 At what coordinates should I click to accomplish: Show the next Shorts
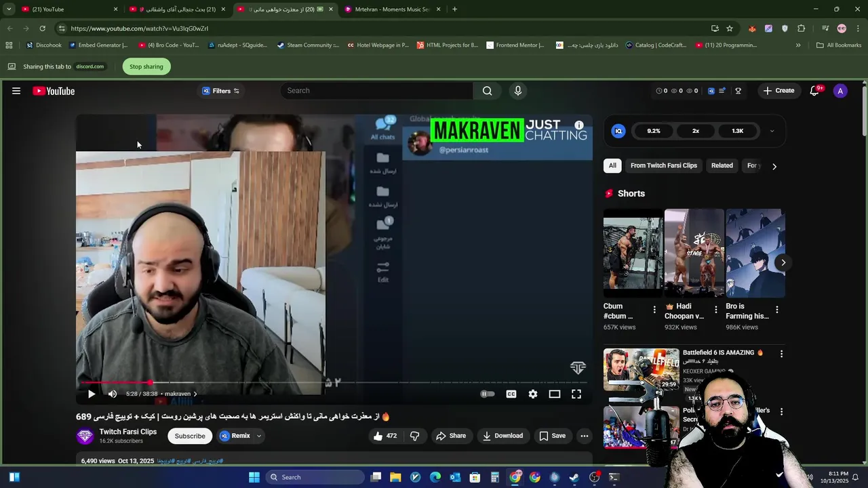[783, 262]
